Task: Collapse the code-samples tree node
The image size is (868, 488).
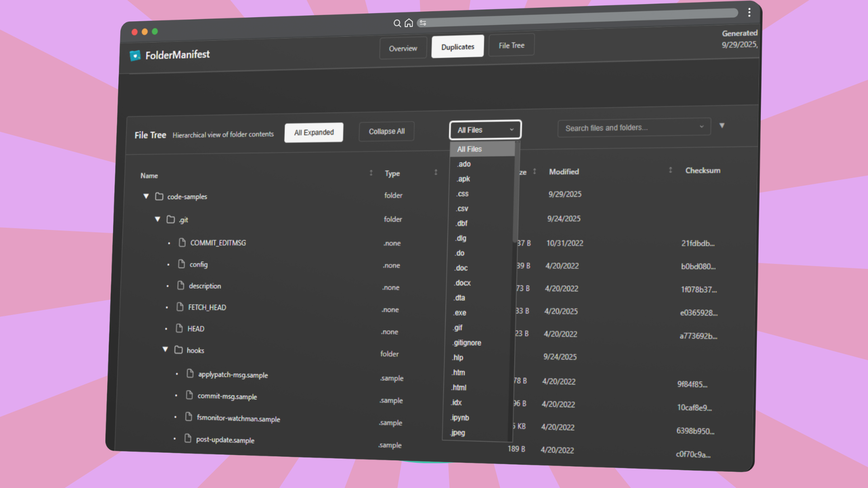Action: coord(146,196)
